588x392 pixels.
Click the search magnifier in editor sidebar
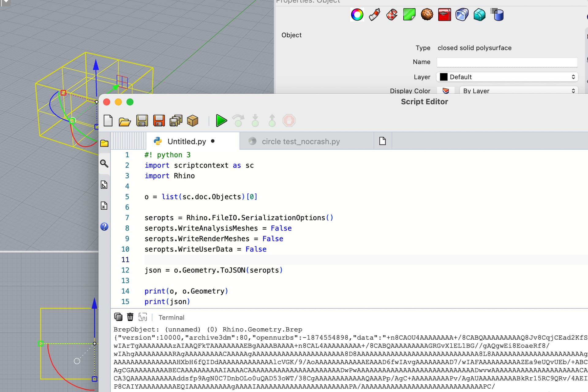coord(104,164)
